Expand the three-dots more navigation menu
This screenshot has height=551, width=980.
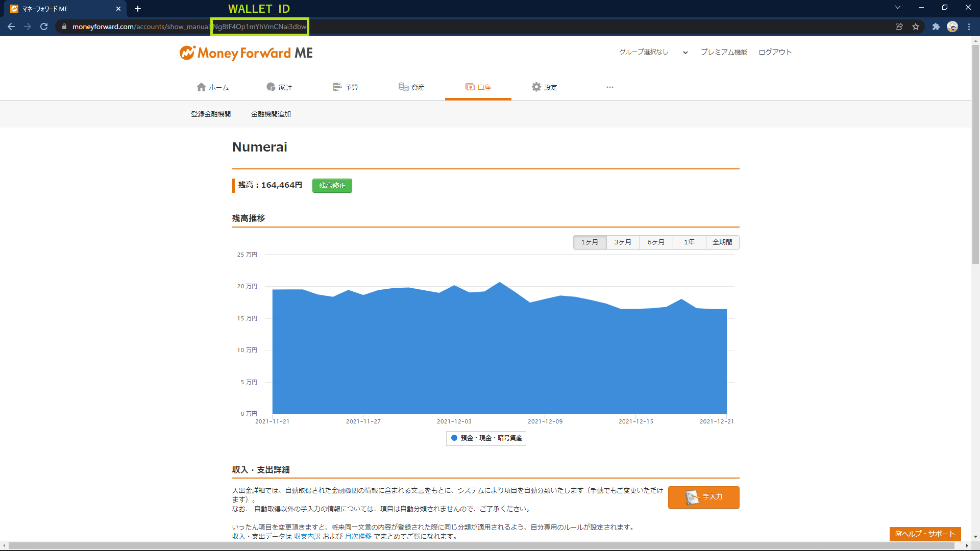tap(609, 87)
